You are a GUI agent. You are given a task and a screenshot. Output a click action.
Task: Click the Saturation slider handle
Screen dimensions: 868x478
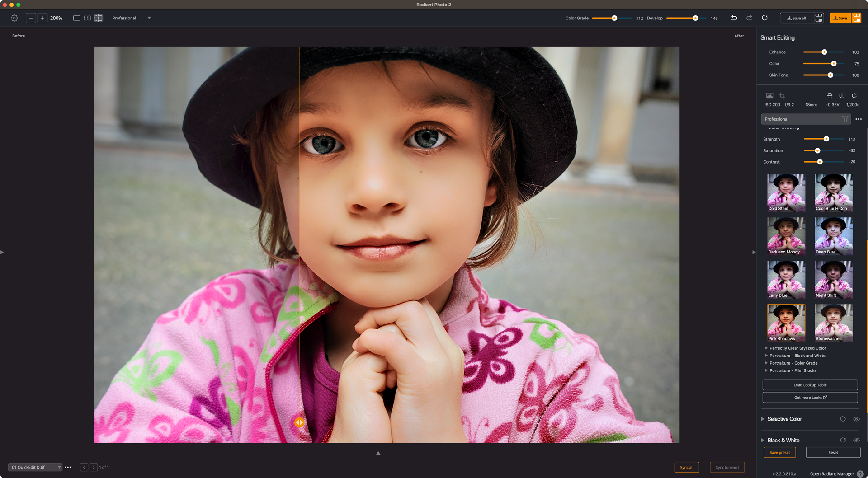click(817, 150)
